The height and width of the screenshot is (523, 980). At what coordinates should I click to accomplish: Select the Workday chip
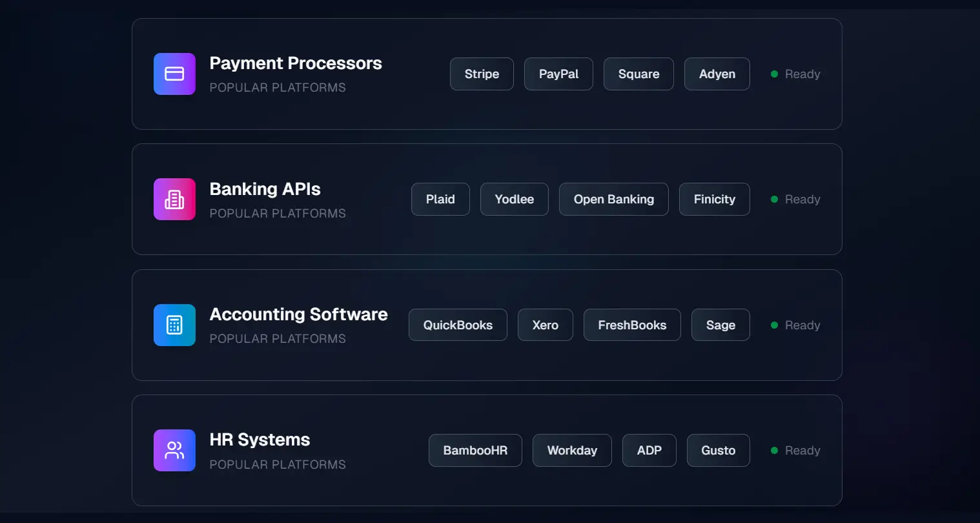(572, 450)
